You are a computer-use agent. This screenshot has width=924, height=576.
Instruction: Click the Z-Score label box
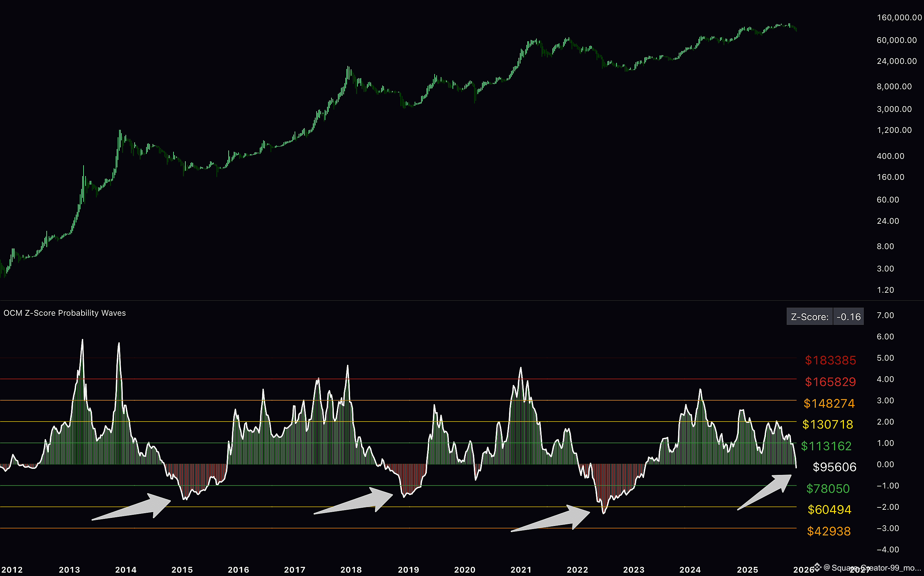809,317
